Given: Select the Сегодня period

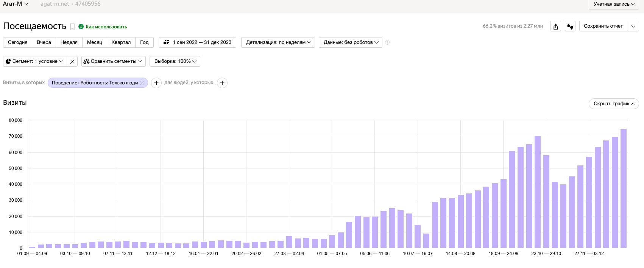Looking at the screenshot, I should click(17, 42).
